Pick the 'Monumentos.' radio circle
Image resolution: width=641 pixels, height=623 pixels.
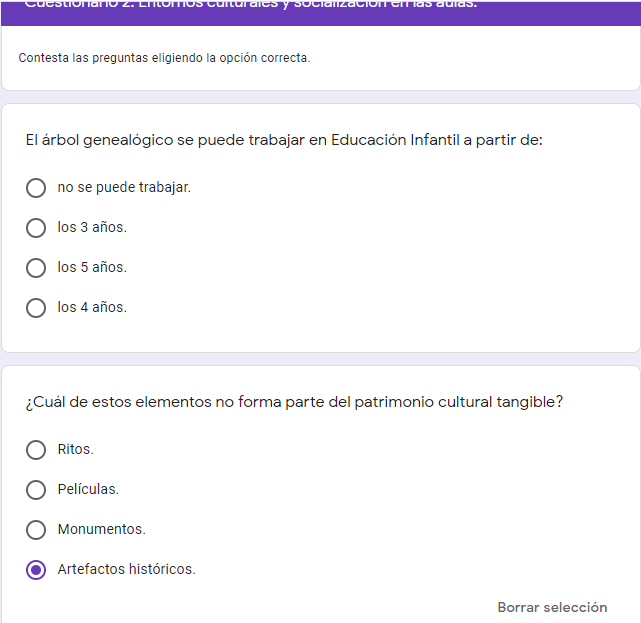[x=36, y=530]
